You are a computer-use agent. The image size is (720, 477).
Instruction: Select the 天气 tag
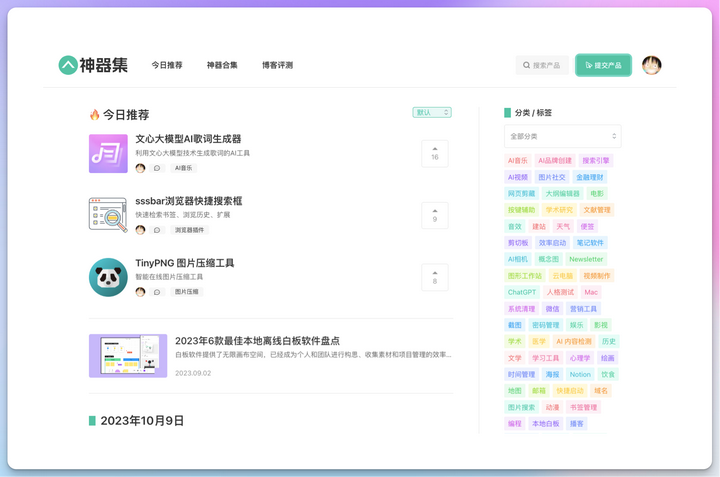[x=563, y=226]
